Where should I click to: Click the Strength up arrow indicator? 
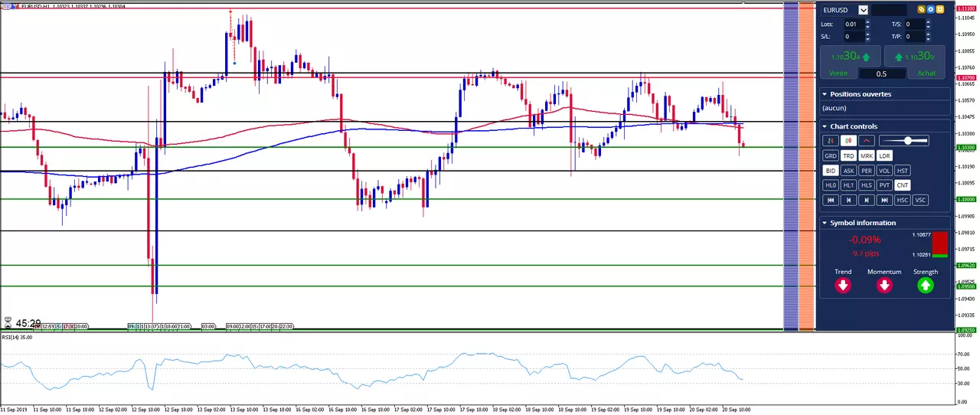926,286
